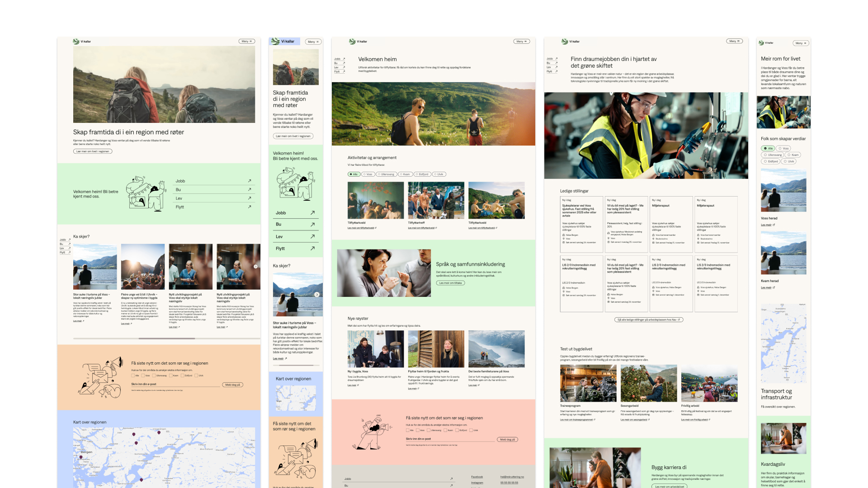Click the map pin next to Bergen
The width and height of the screenshot is (868, 488).
pyautogui.click(x=81, y=457)
